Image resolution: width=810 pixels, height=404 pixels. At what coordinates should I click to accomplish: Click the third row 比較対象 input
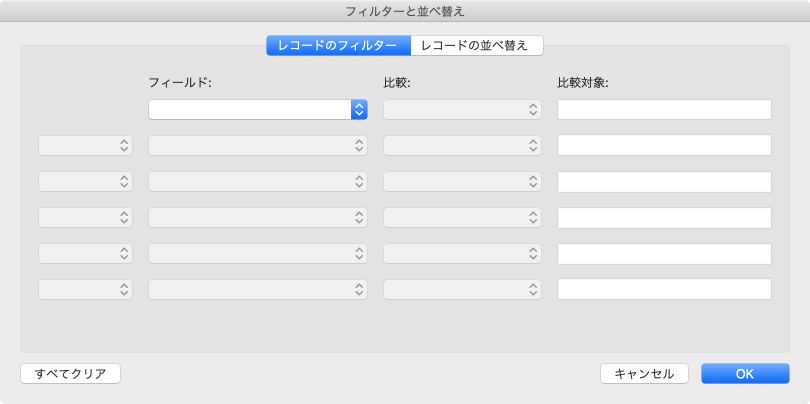tap(664, 182)
